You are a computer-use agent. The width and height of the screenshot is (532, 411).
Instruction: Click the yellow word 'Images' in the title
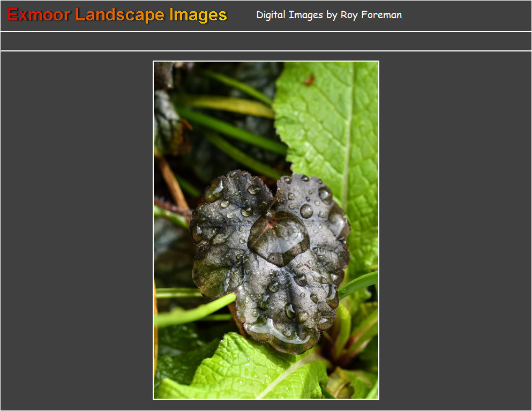[198, 15]
